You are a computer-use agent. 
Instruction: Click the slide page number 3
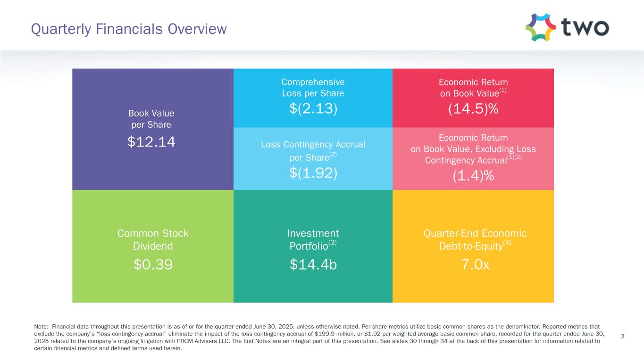click(x=623, y=336)
